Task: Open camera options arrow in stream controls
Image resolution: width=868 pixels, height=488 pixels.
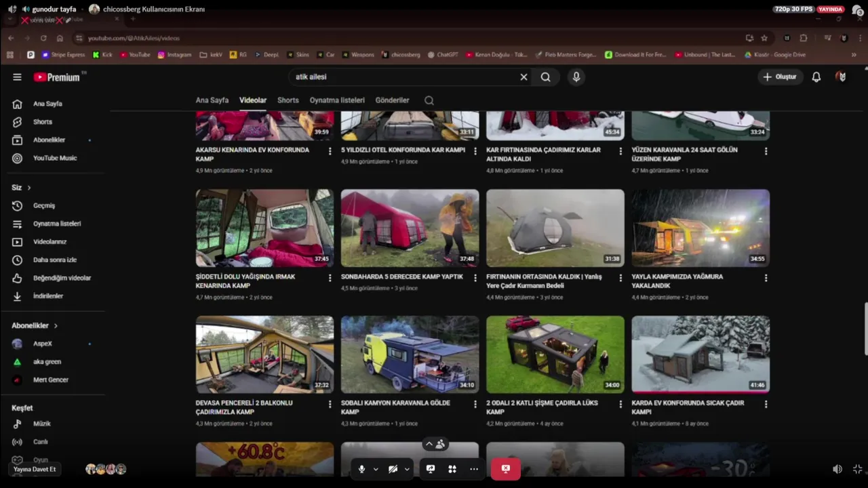Action: 407,469
